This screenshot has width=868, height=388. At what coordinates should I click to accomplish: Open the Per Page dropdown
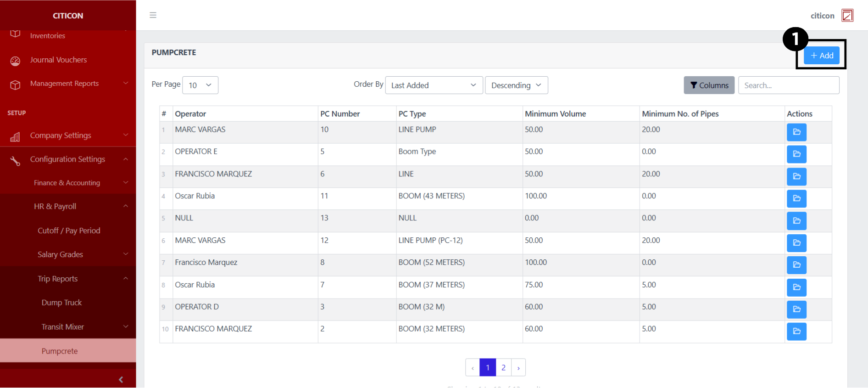(200, 85)
